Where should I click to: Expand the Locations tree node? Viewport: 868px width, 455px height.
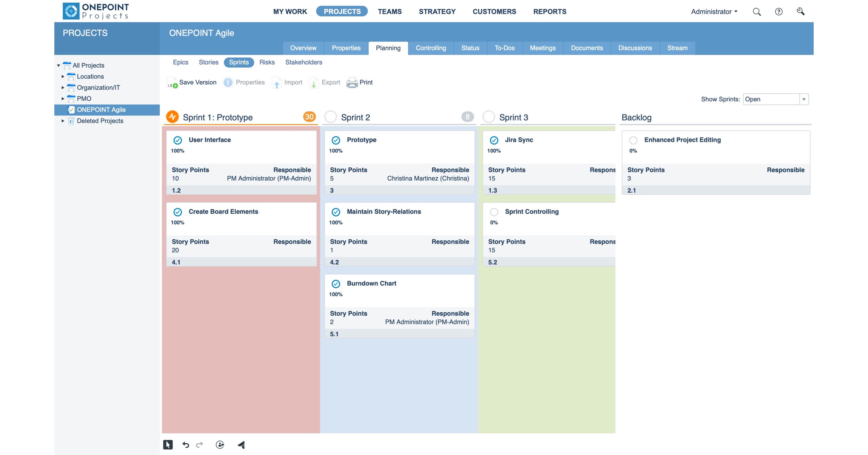63,77
